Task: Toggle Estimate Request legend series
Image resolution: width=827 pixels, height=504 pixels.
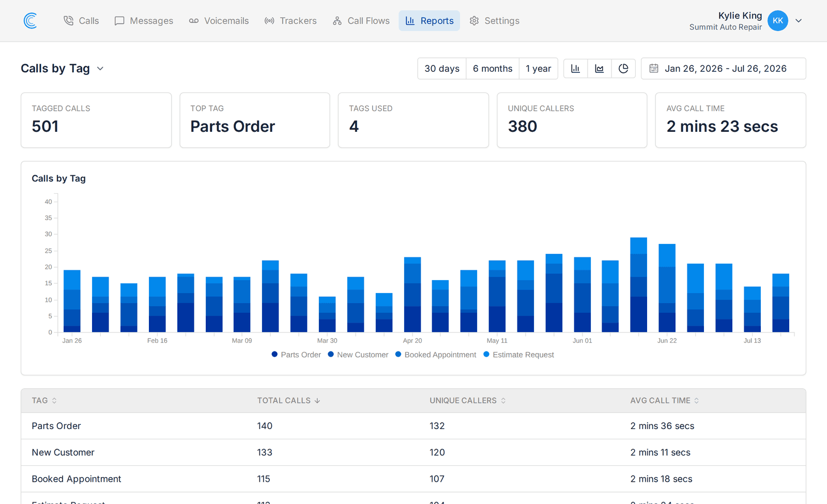Action: (x=518, y=355)
